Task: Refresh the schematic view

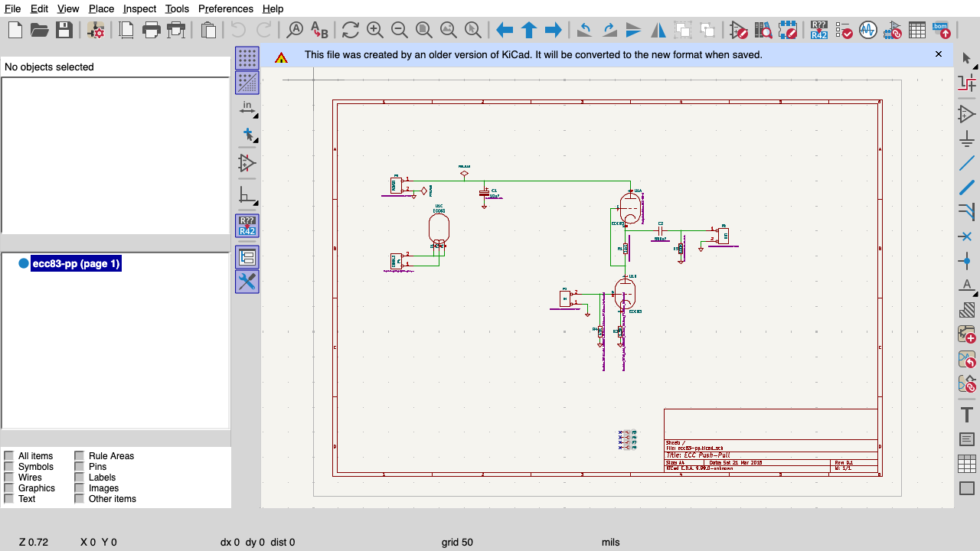Action: click(x=351, y=30)
